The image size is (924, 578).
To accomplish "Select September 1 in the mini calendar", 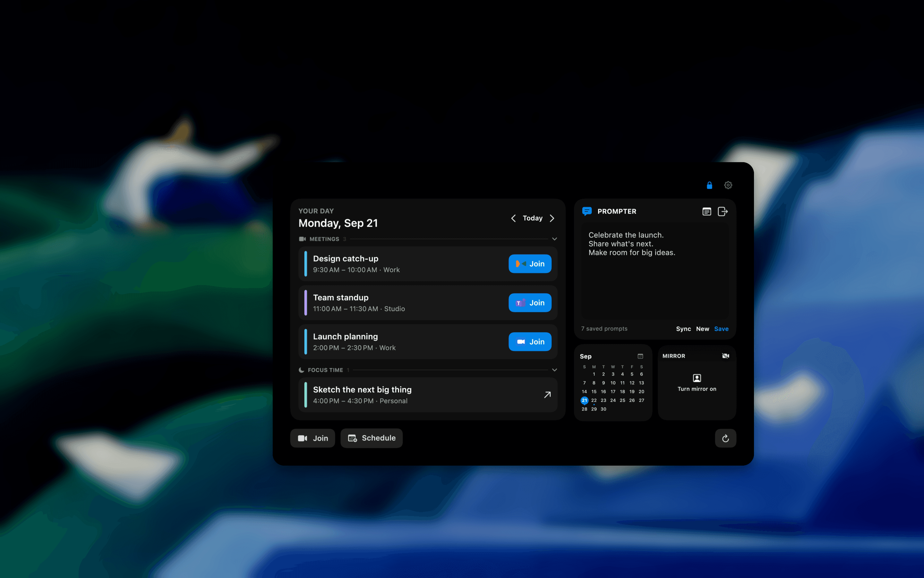I will point(594,374).
